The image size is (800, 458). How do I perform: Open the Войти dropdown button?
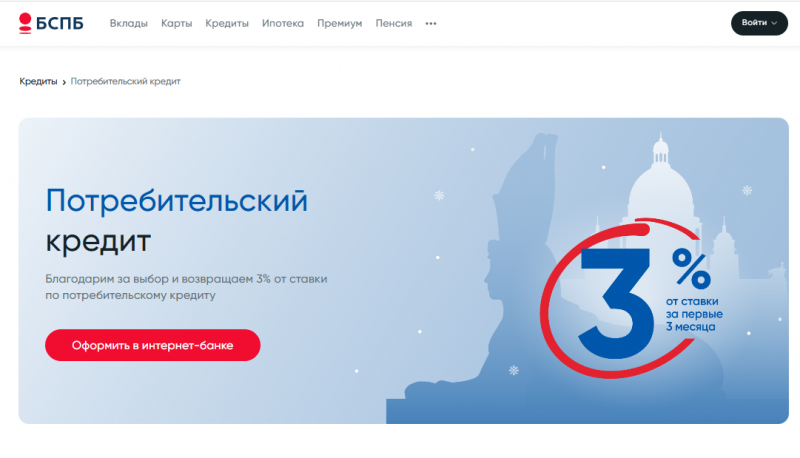pos(759,23)
